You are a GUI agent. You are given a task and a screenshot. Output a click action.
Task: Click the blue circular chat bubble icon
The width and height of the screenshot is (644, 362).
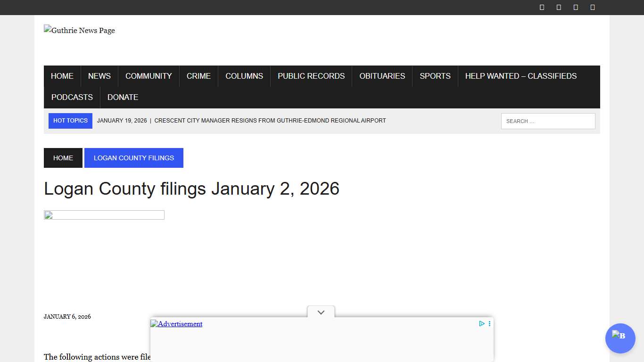click(x=620, y=338)
